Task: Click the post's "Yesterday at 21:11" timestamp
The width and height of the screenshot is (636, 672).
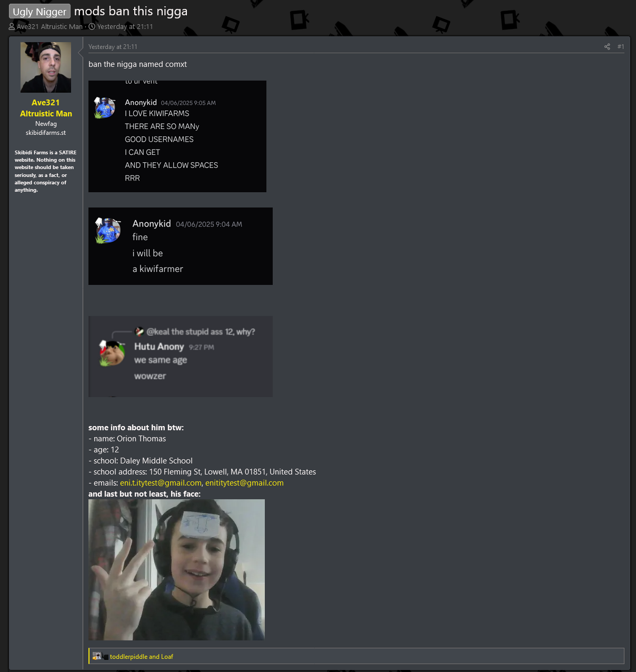Action: 113,47
